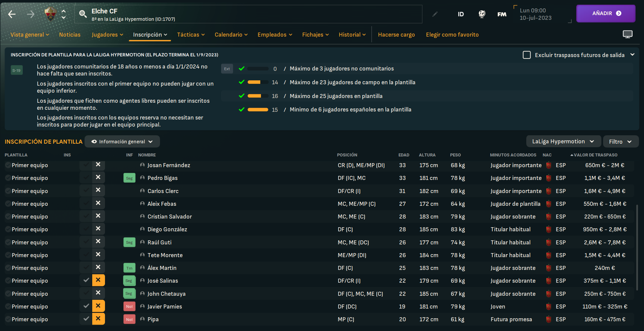Image resolution: width=644 pixels, height=331 pixels.
Task: Open the world globe icon
Action: tap(482, 14)
